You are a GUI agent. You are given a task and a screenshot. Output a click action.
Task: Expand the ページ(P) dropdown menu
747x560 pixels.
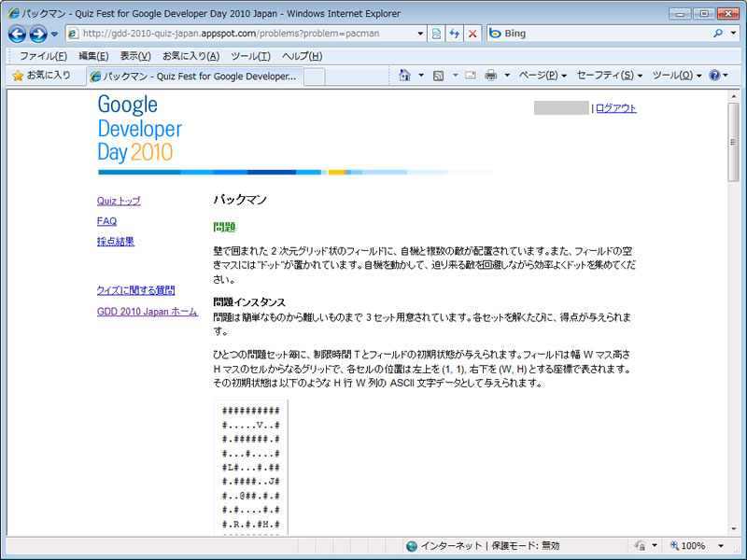pyautogui.click(x=542, y=76)
